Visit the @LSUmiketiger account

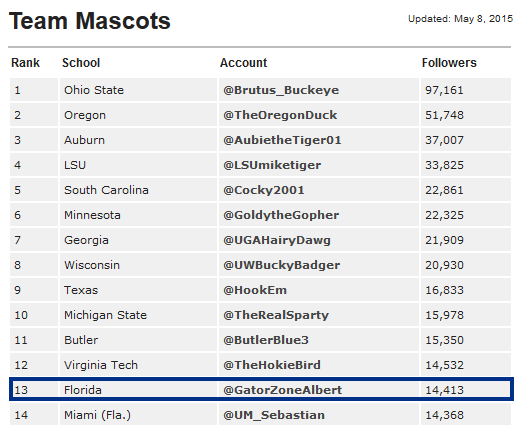tap(272, 165)
